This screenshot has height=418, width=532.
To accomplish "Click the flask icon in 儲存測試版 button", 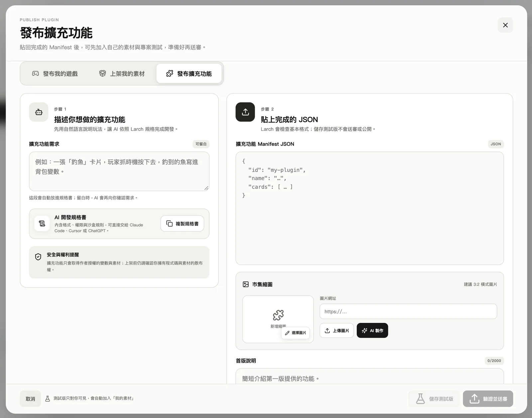I will pyautogui.click(x=420, y=399).
